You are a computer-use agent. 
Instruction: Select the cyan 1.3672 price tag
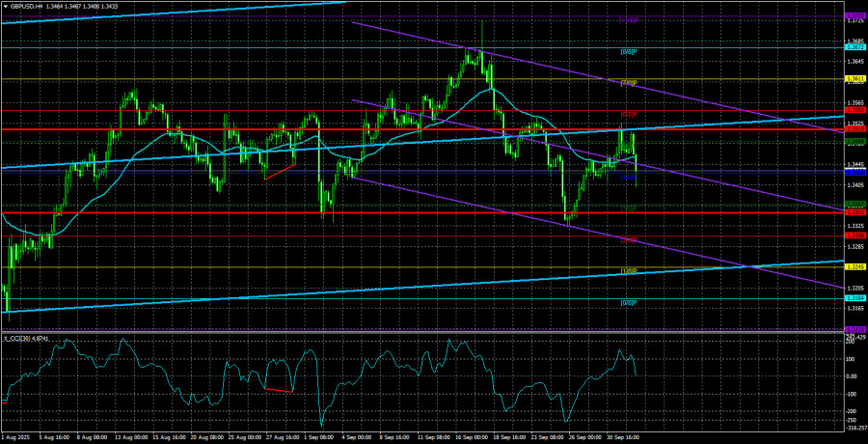[854, 46]
